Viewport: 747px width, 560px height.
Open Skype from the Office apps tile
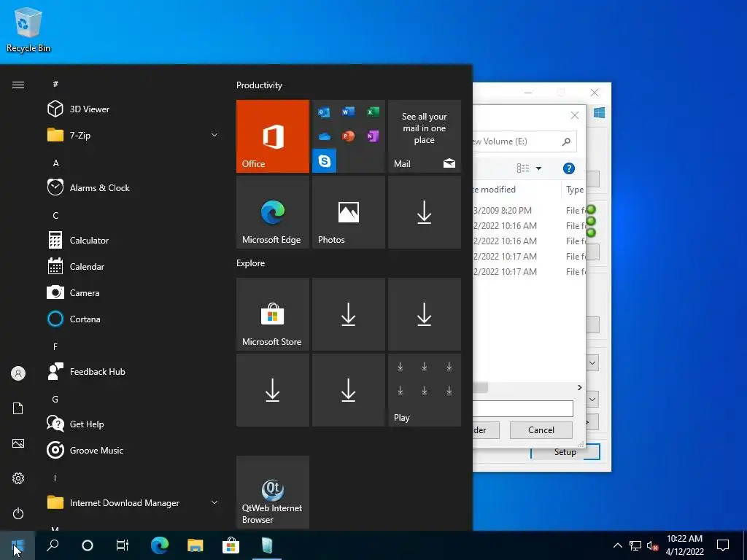pyautogui.click(x=325, y=161)
